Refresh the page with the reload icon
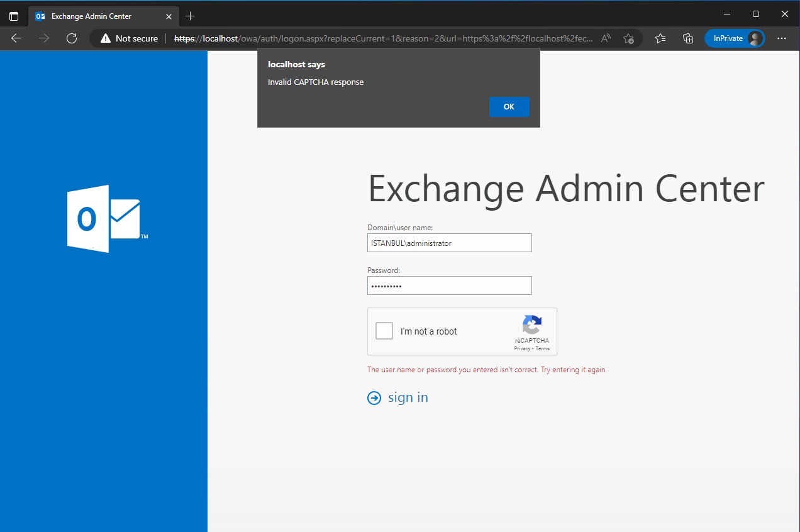Screen dimensions: 800x532 pos(72,38)
